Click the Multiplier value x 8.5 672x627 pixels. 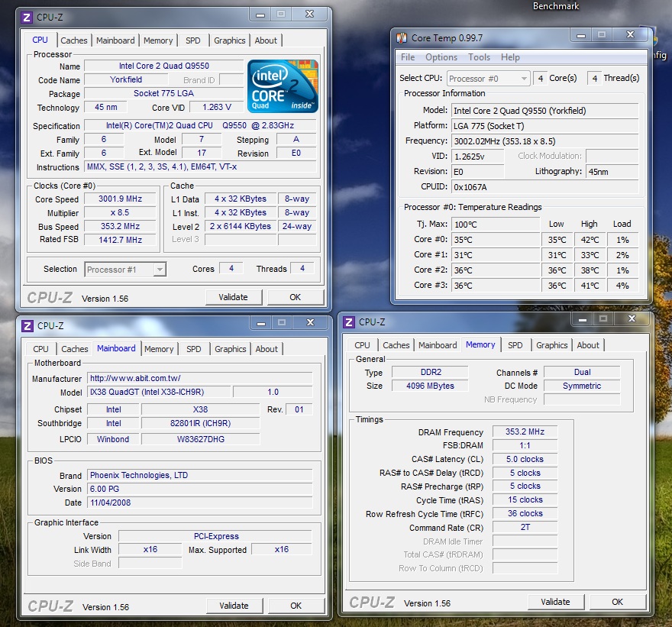click(120, 212)
